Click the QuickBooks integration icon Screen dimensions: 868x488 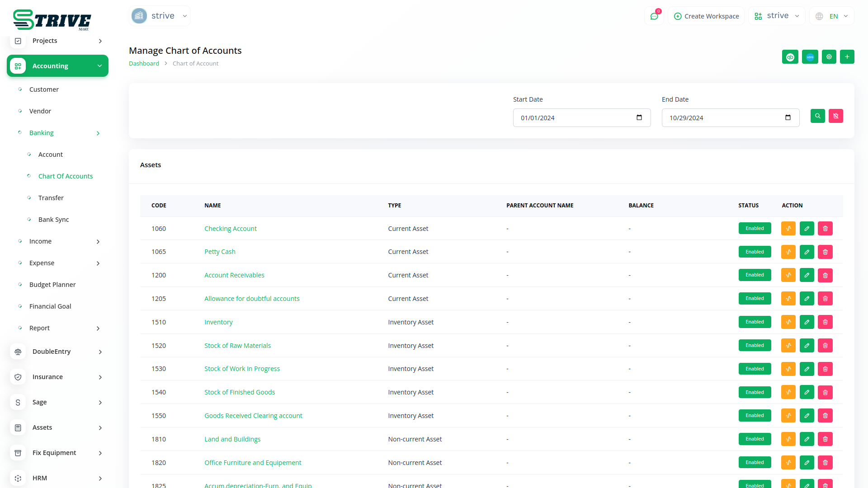[790, 57]
